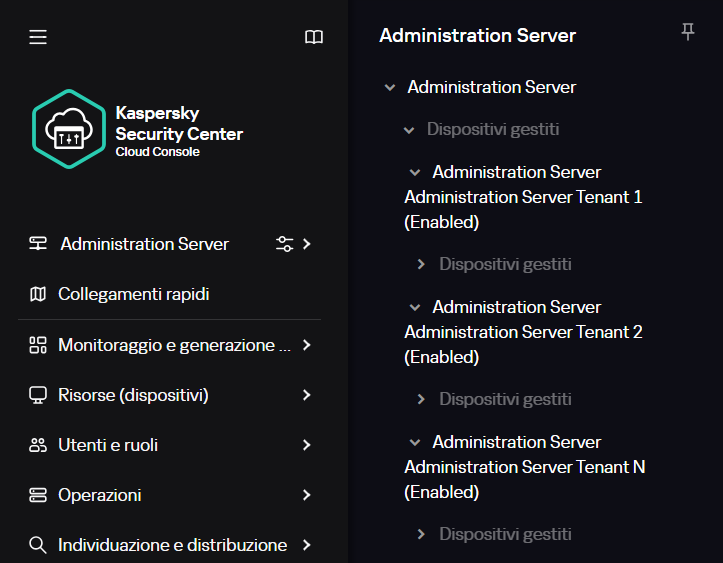The width and height of the screenshot is (723, 563).
Task: Select Administration Server Tenant 2 (Enabled)
Action: coord(523,332)
